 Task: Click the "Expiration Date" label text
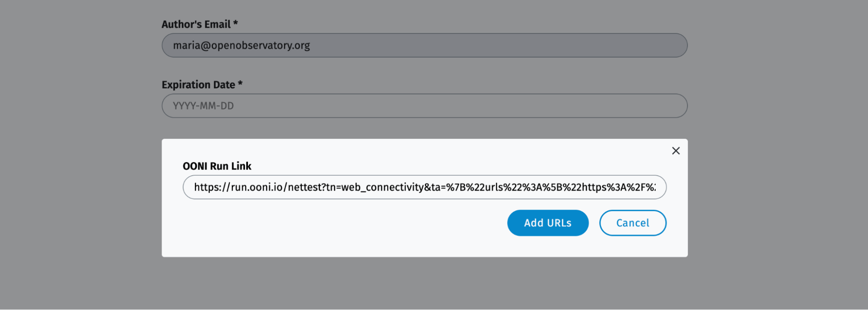coord(198,85)
